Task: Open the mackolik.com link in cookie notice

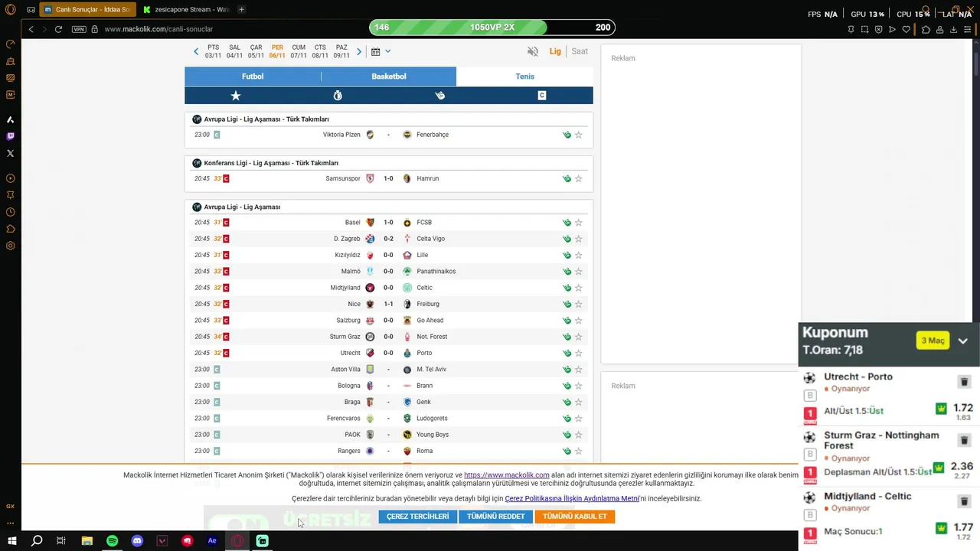Action: (507, 475)
